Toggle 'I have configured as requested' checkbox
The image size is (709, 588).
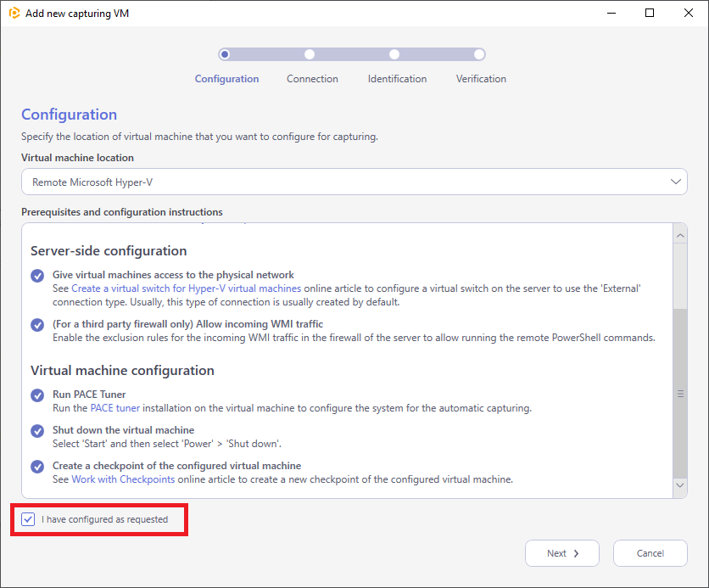pyautogui.click(x=28, y=519)
